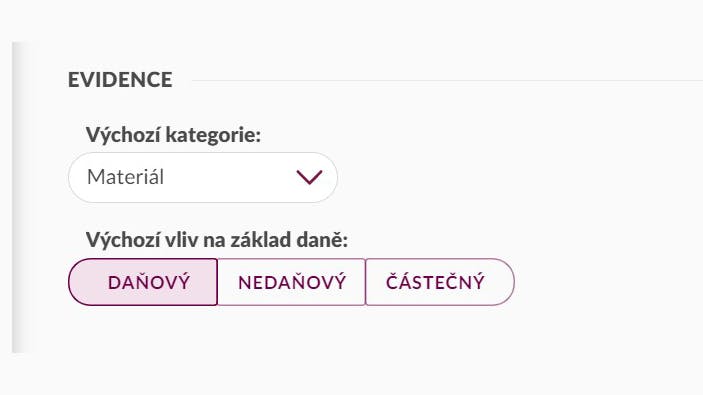Screen dimensions: 703x395
Task: Select the DAŇOVÝ tax option
Action: coord(143,282)
